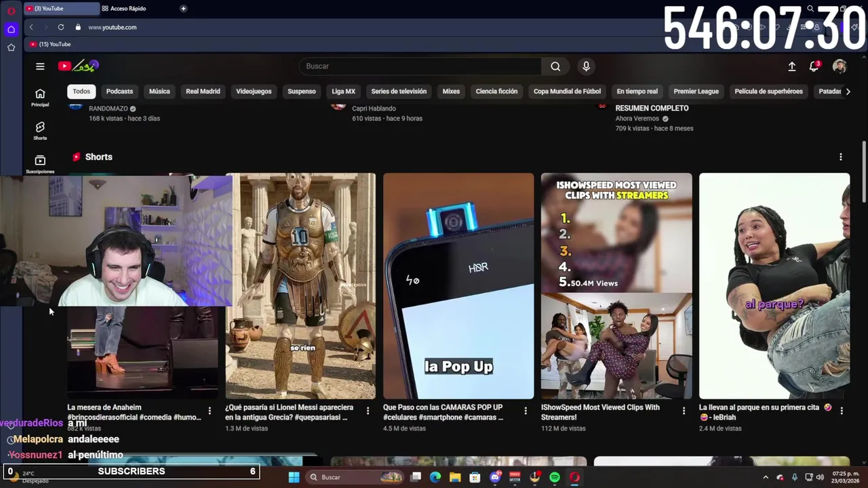Screen dimensions: 868x488
Task: Select the Todos filter chip
Action: coord(81,91)
